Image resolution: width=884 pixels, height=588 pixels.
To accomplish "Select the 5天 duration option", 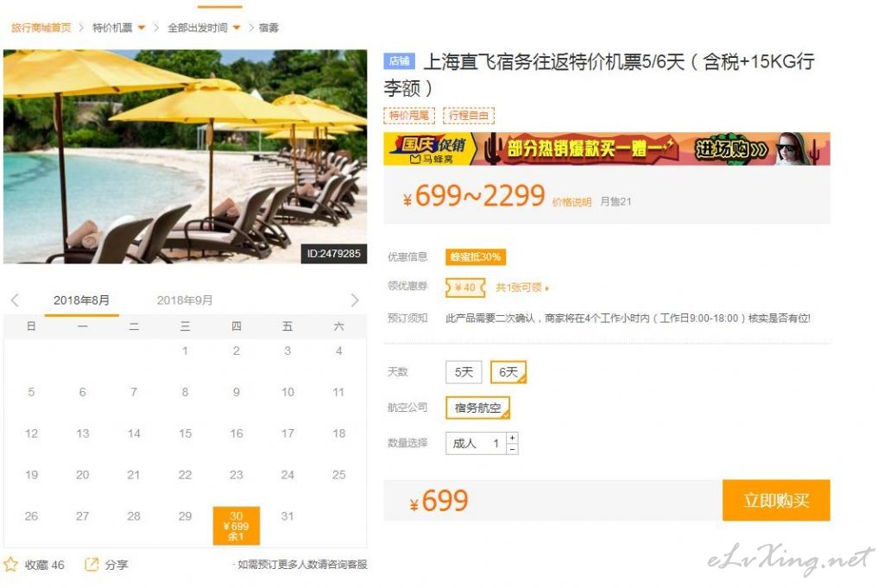I will pyautogui.click(x=464, y=372).
